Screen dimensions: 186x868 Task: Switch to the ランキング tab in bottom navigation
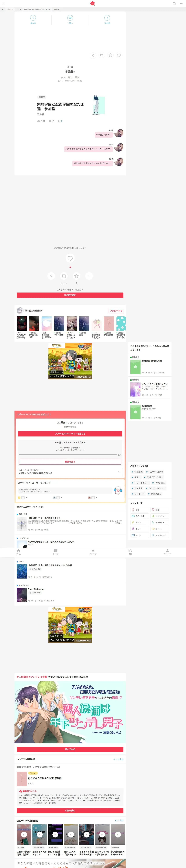click(x=93, y=552)
